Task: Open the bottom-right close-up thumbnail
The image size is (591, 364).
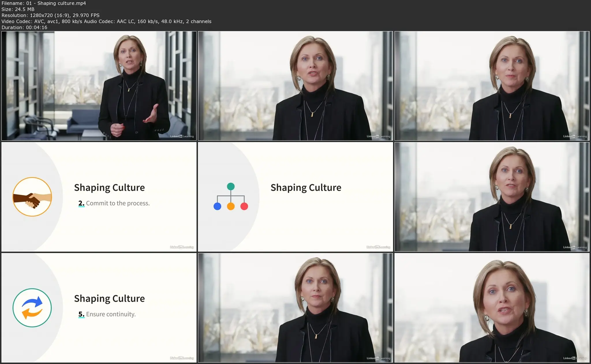Action: coord(492,308)
